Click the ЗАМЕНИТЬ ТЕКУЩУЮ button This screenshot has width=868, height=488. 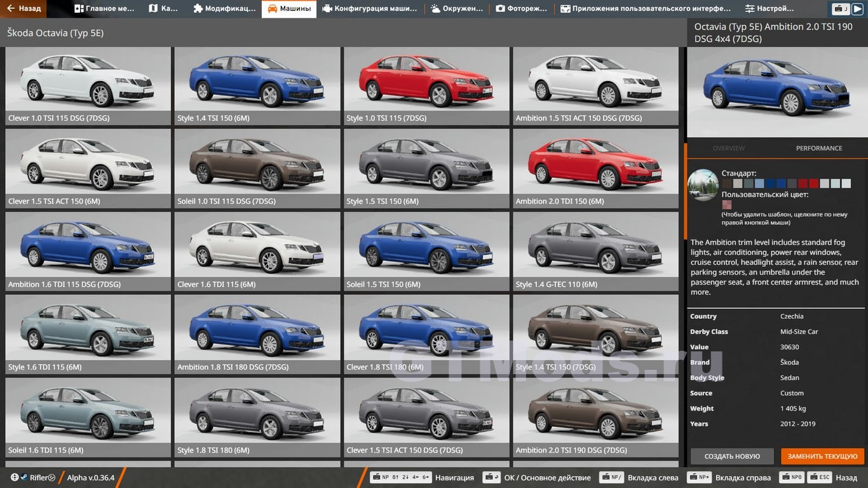tap(823, 456)
